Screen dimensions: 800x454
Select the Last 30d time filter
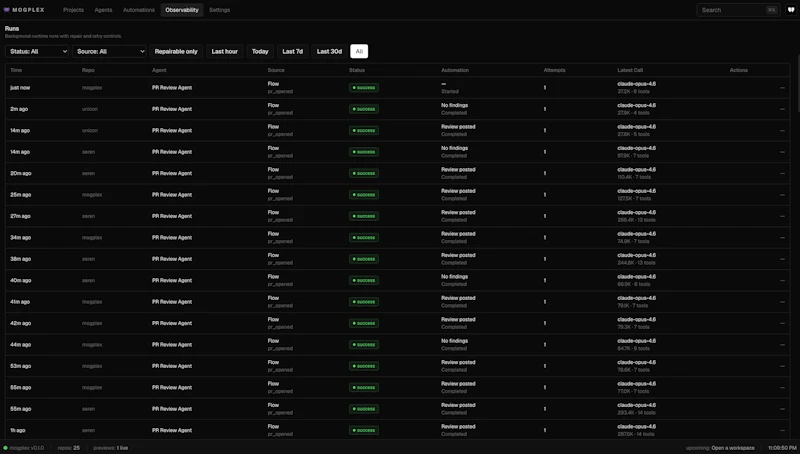[x=329, y=52]
